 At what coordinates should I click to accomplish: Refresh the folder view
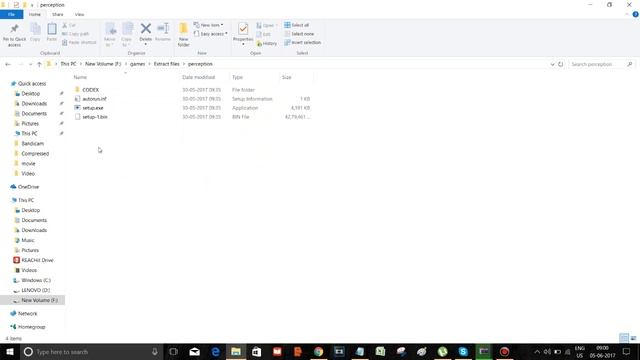point(561,64)
